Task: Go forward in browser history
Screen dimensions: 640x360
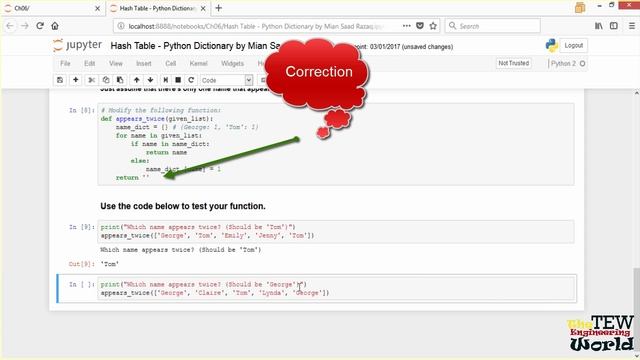Action: (x=25, y=26)
